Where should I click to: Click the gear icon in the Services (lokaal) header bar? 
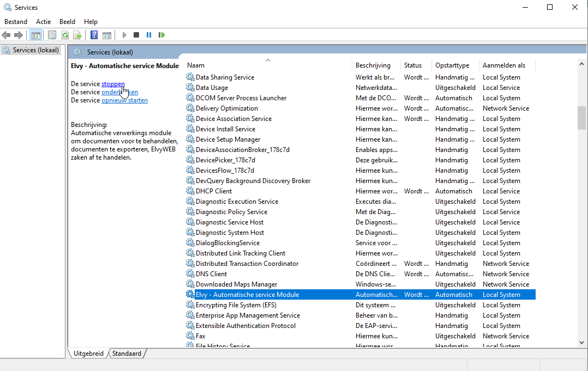click(78, 52)
